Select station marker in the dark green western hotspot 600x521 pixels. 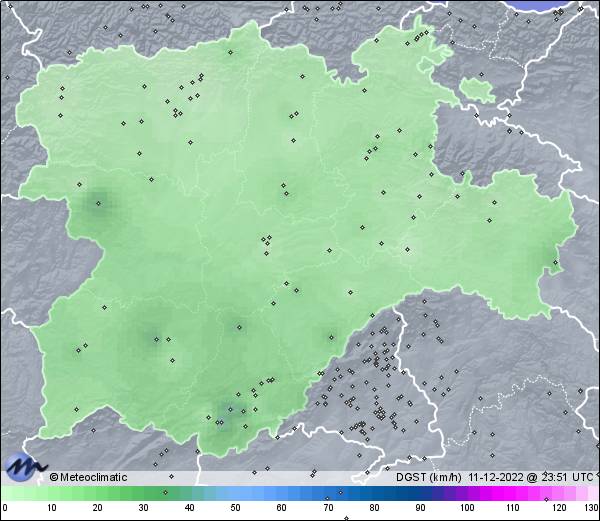98,204
